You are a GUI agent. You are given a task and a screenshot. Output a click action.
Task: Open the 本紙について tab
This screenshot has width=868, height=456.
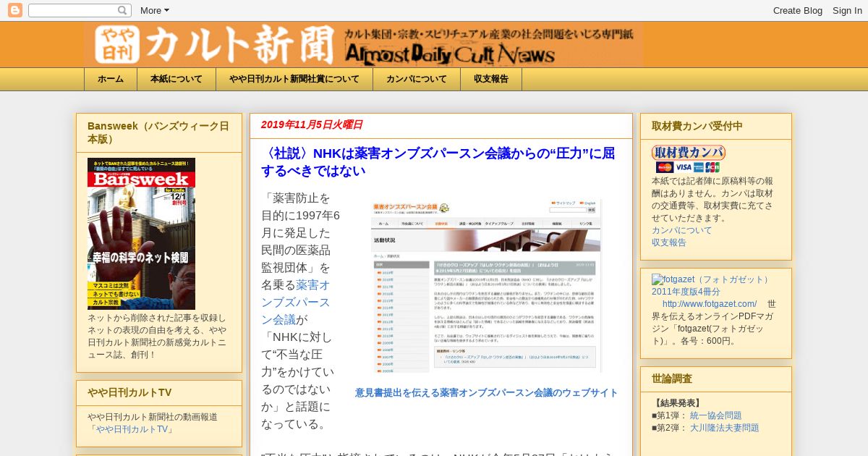tap(176, 80)
